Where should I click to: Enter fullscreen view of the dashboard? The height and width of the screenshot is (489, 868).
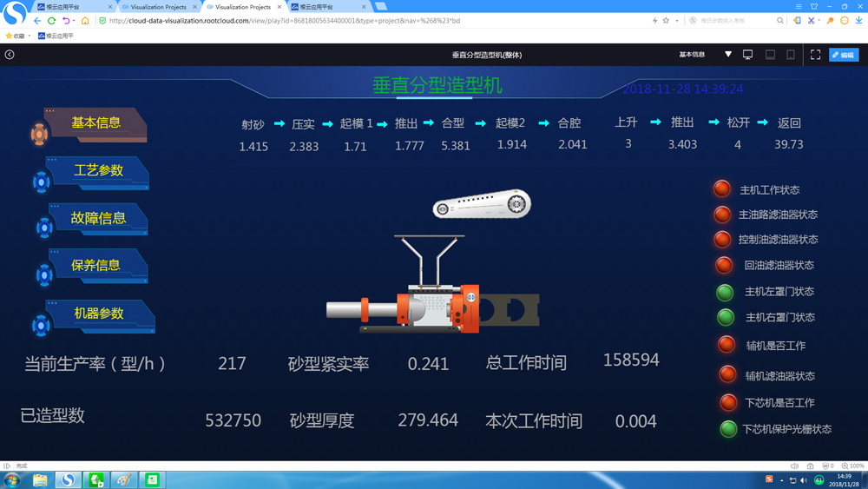(815, 55)
